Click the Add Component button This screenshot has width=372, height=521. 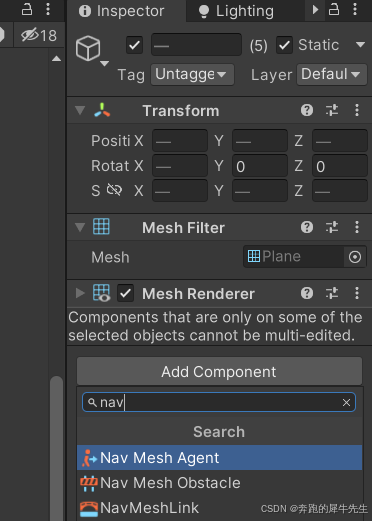coord(219,371)
